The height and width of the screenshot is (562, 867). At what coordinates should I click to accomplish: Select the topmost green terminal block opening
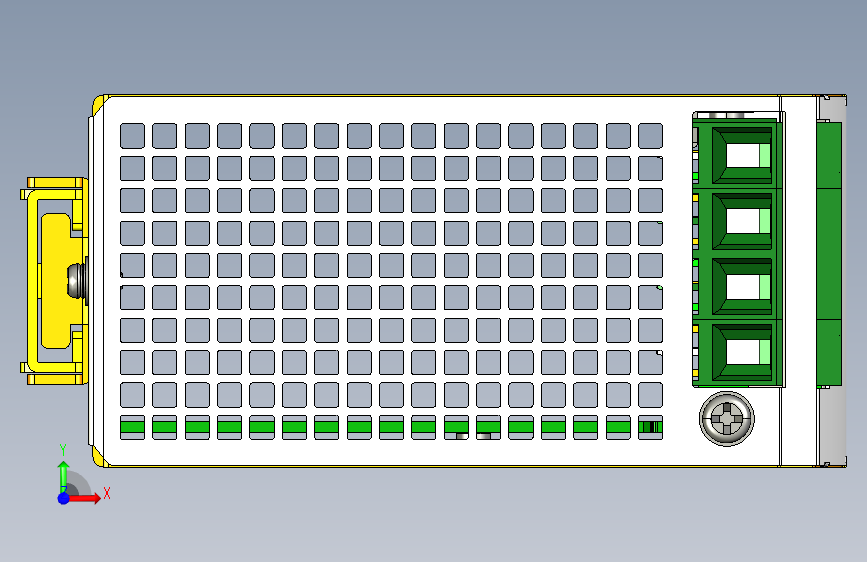coord(742,155)
